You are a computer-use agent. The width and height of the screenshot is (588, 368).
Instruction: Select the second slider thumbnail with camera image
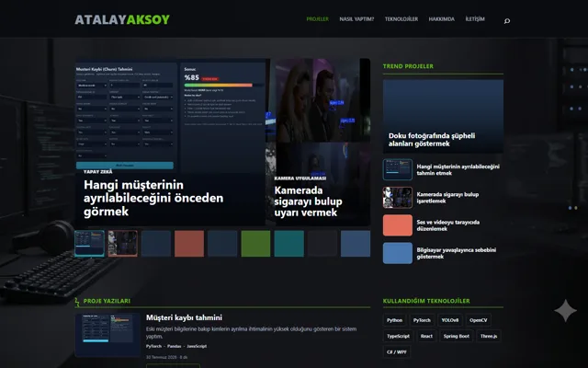(122, 244)
